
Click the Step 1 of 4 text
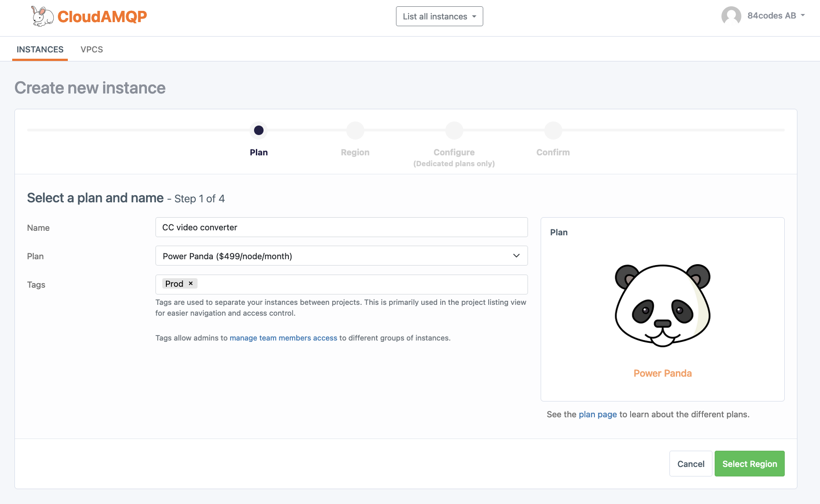pyautogui.click(x=199, y=199)
